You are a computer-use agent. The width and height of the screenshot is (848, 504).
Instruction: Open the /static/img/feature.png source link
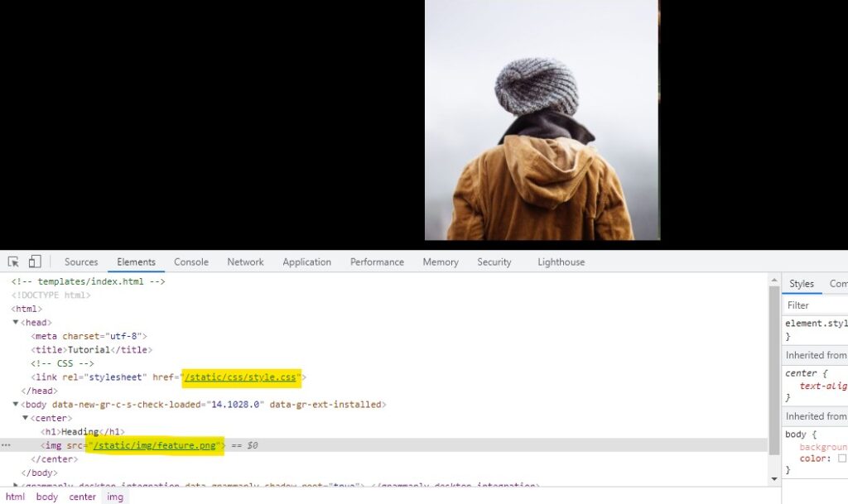pos(157,445)
